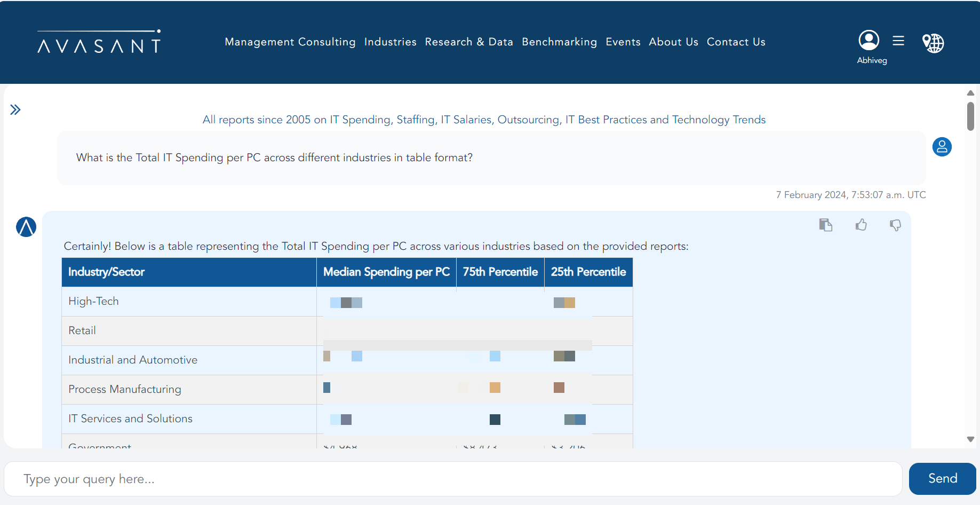980x505 pixels.
Task: Open the Events link
Action: coord(623,42)
